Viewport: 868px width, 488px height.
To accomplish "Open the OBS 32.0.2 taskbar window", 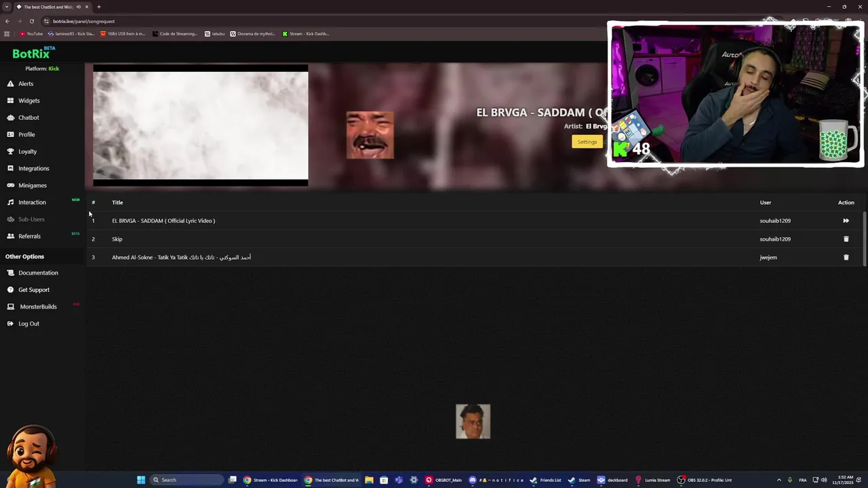I will pyautogui.click(x=705, y=480).
